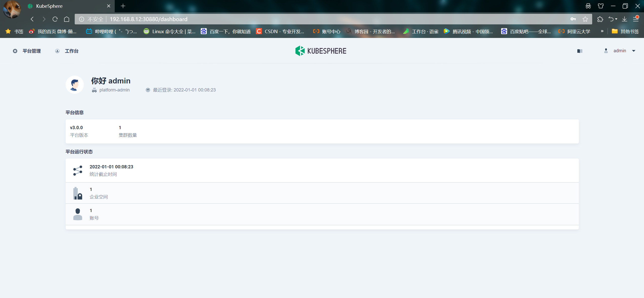Click the platform-admin role label
Screen dimensions: 644x298
coord(114,90)
